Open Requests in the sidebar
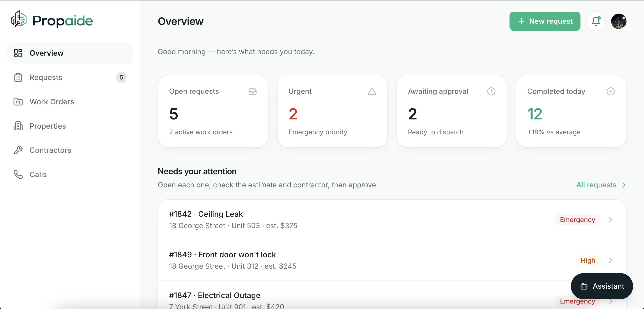Image resolution: width=644 pixels, height=309 pixels. pyautogui.click(x=70, y=77)
